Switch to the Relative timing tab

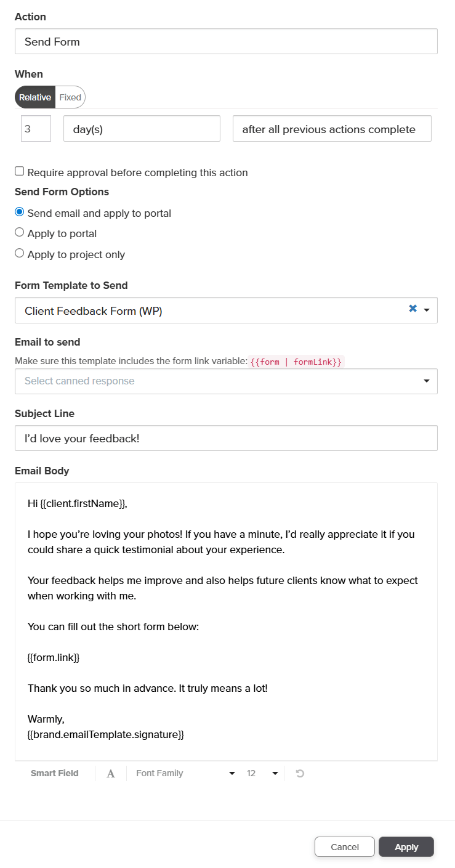[x=35, y=97]
